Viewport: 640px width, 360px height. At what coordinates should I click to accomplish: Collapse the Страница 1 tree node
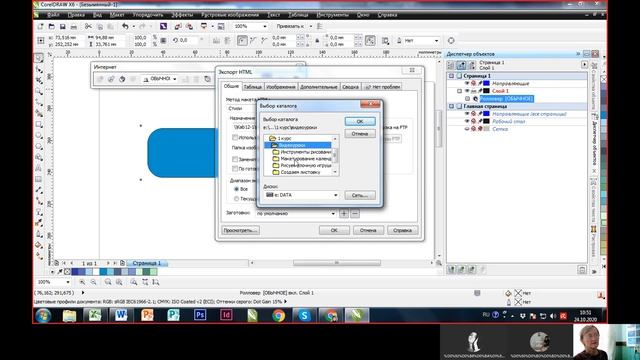[x=451, y=76]
